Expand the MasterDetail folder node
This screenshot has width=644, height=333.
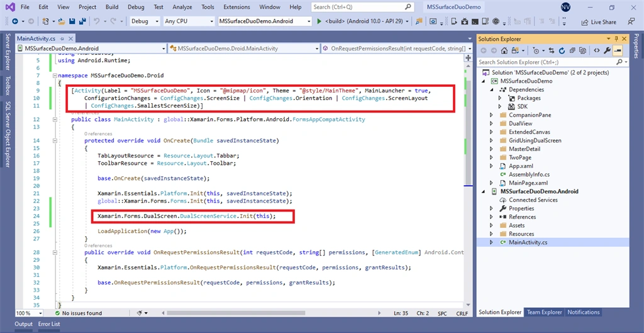point(491,149)
